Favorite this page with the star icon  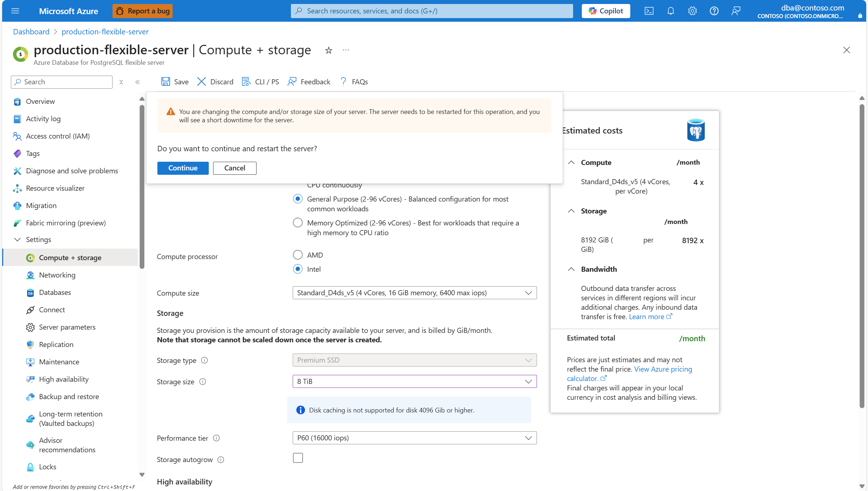coord(329,50)
